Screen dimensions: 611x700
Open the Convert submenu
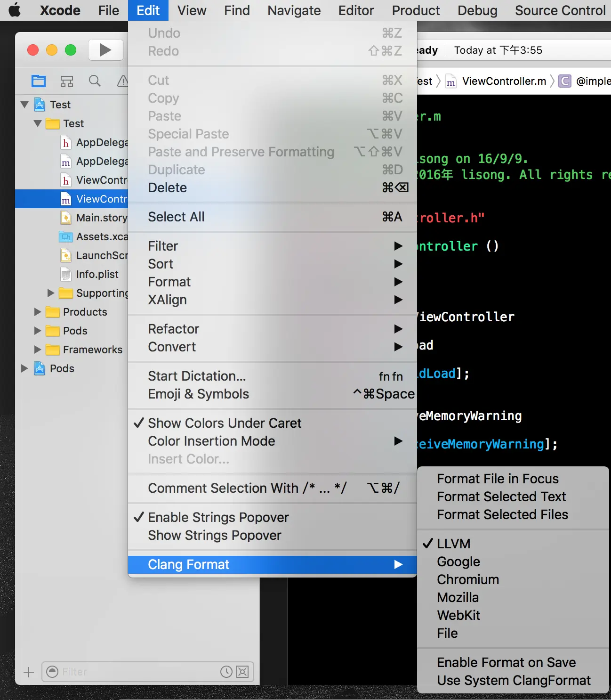coord(272,347)
